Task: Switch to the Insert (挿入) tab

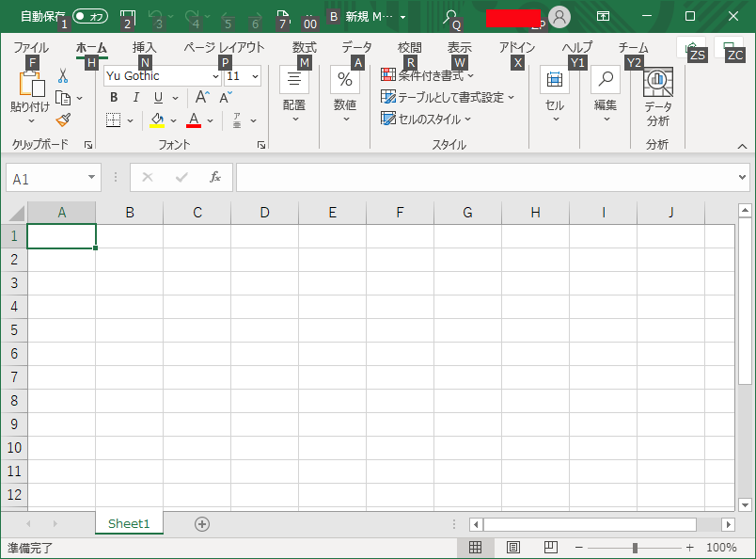Action: pos(144,47)
